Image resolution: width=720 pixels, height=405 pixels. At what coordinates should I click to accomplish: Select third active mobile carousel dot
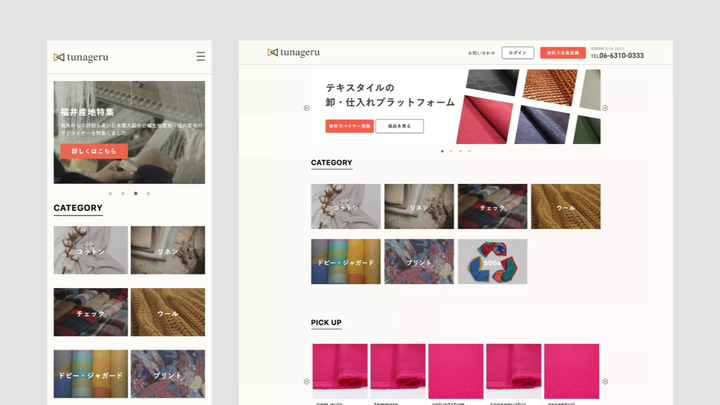click(135, 193)
